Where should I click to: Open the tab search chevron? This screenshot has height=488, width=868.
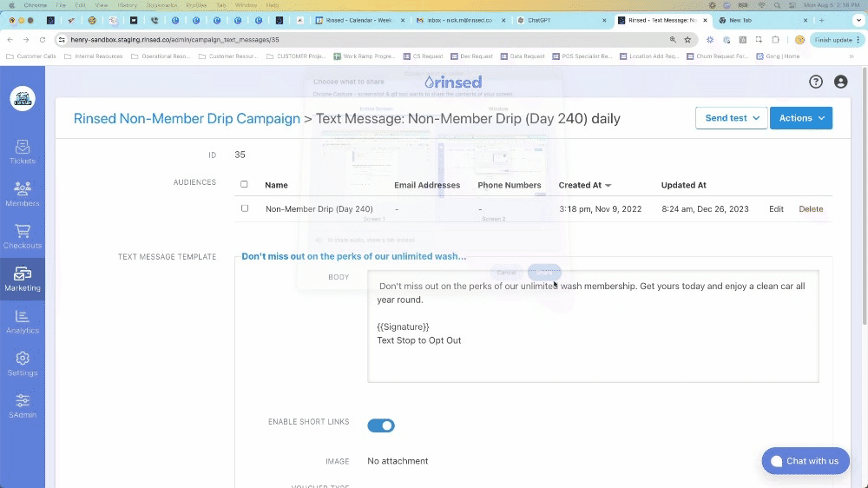click(x=858, y=20)
